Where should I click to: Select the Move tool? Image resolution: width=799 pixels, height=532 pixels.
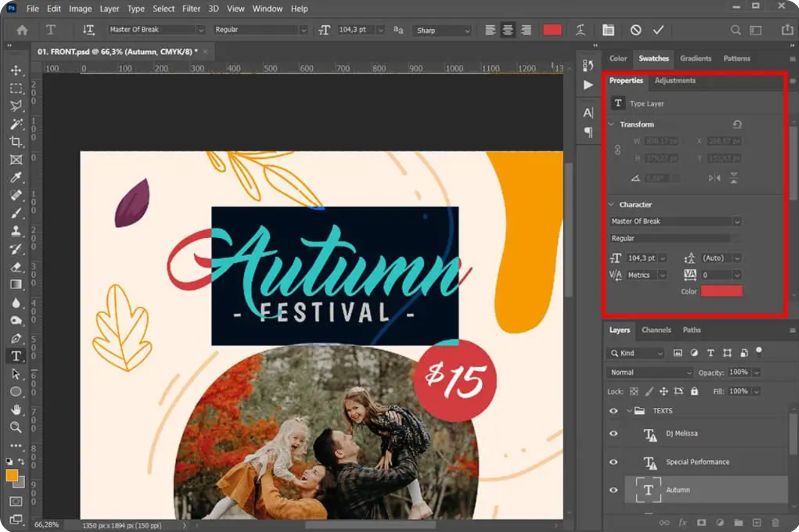(16, 71)
